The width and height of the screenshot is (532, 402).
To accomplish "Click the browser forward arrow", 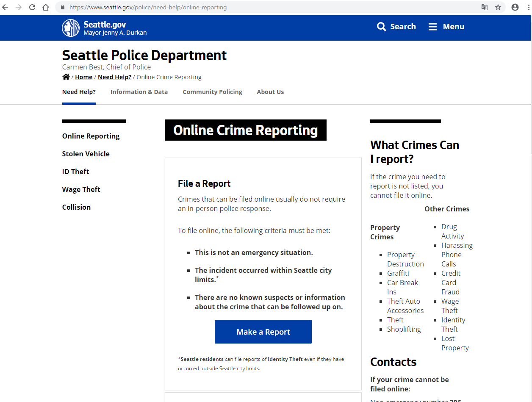I will [x=18, y=7].
